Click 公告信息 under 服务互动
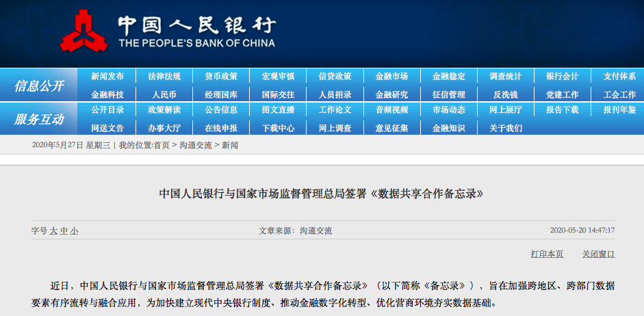644x316 pixels. pos(221,110)
